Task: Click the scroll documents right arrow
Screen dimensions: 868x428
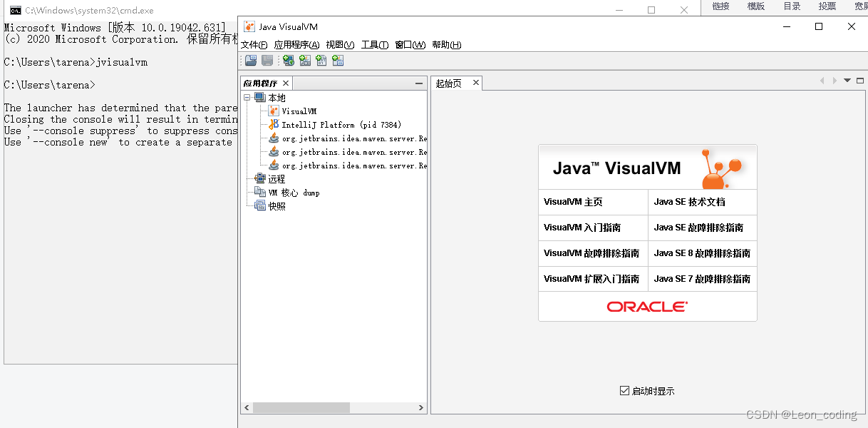Action: coord(835,81)
